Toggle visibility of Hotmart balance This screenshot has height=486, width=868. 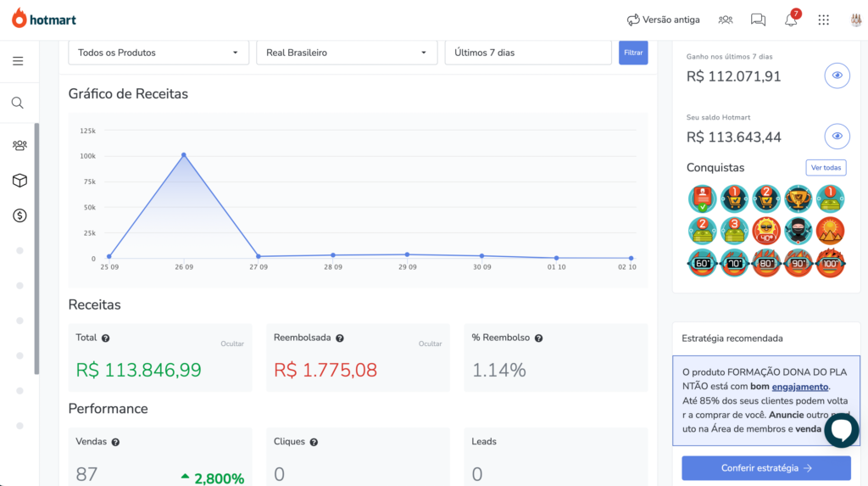(x=837, y=137)
